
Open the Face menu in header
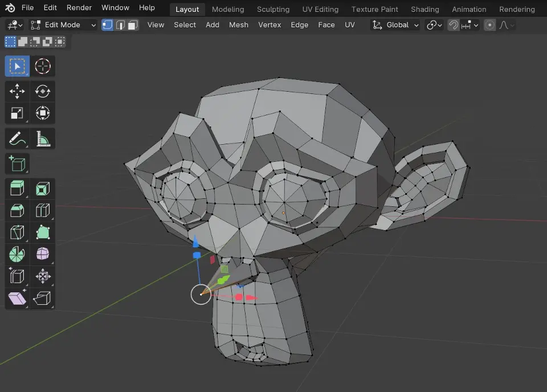[326, 25]
